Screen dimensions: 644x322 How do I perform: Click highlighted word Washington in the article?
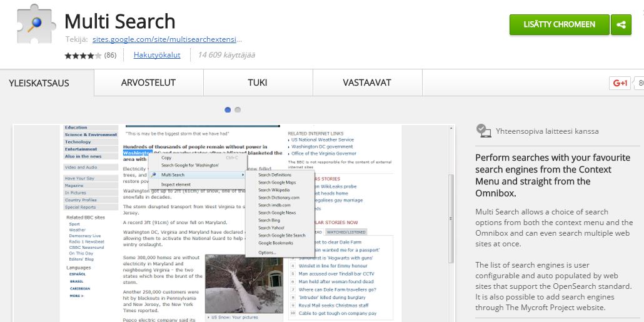[x=138, y=153]
